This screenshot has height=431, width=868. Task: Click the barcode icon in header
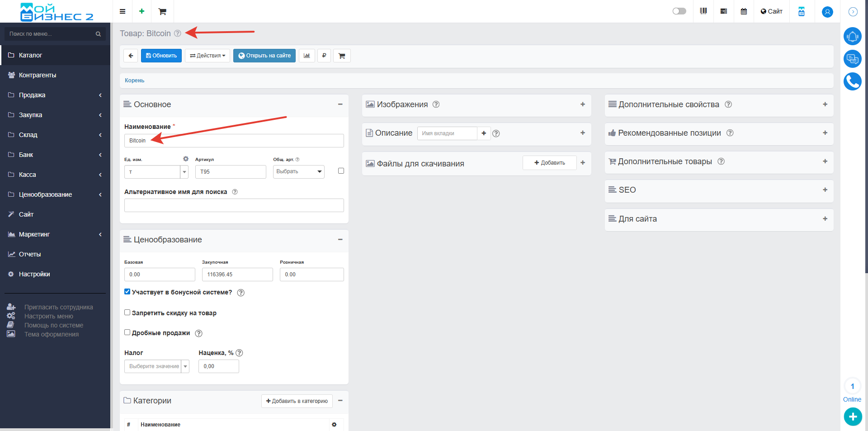703,11
